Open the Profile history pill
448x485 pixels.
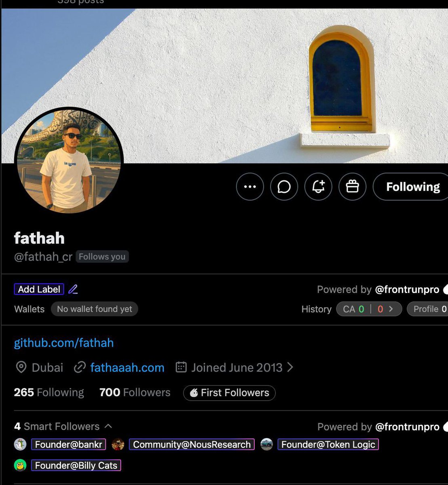click(x=427, y=309)
